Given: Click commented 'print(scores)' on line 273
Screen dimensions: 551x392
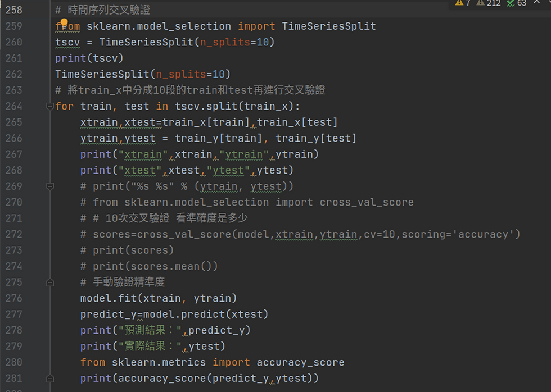Looking at the screenshot, I should (x=133, y=250).
